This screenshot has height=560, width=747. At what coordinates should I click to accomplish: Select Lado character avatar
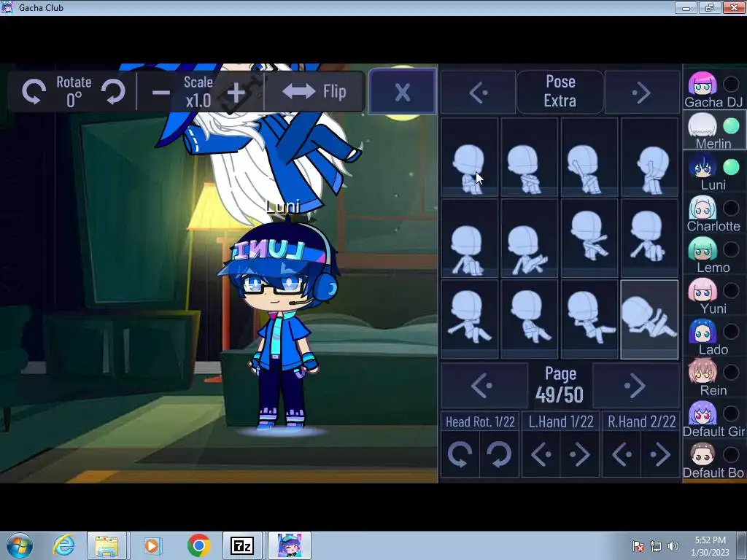point(703,332)
